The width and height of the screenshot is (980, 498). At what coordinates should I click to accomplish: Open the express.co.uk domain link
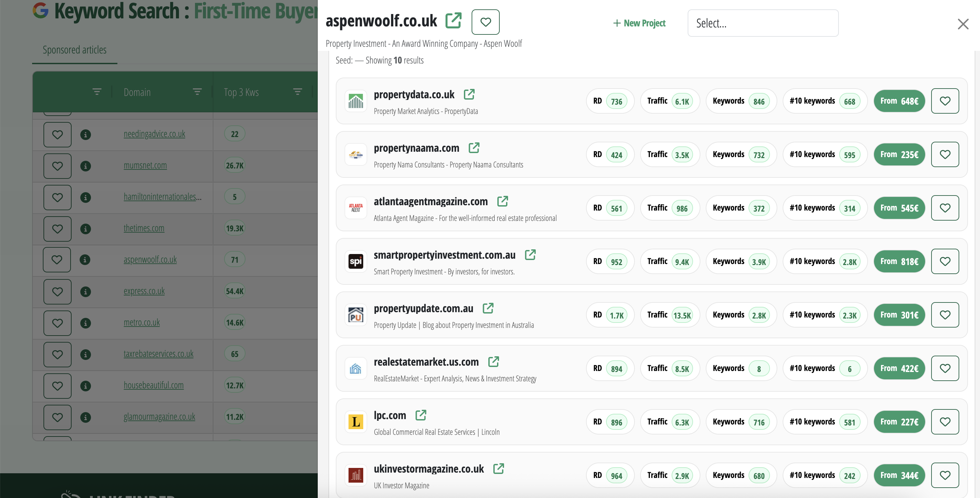[144, 291]
